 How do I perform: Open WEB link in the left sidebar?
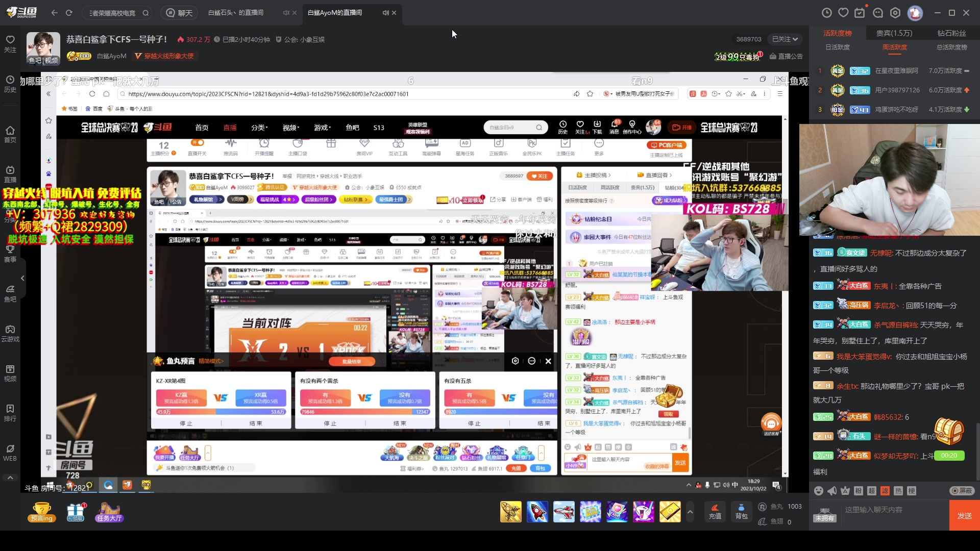pos(10,453)
